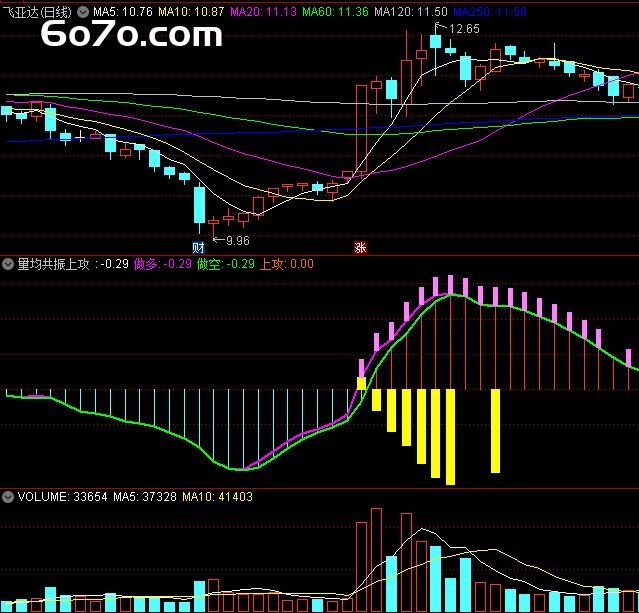The height and width of the screenshot is (613, 639).
Task: Click the MA60: 11.36 label
Action: tap(335, 12)
